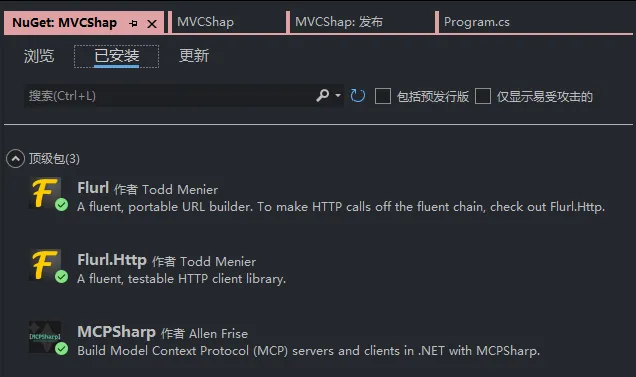Select the Flurl.Http package title
This screenshot has width=636, height=377.
click(112, 260)
